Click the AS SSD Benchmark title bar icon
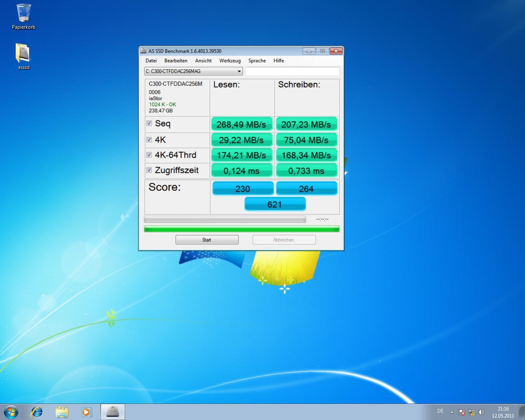The height and width of the screenshot is (420, 525). tap(143, 51)
